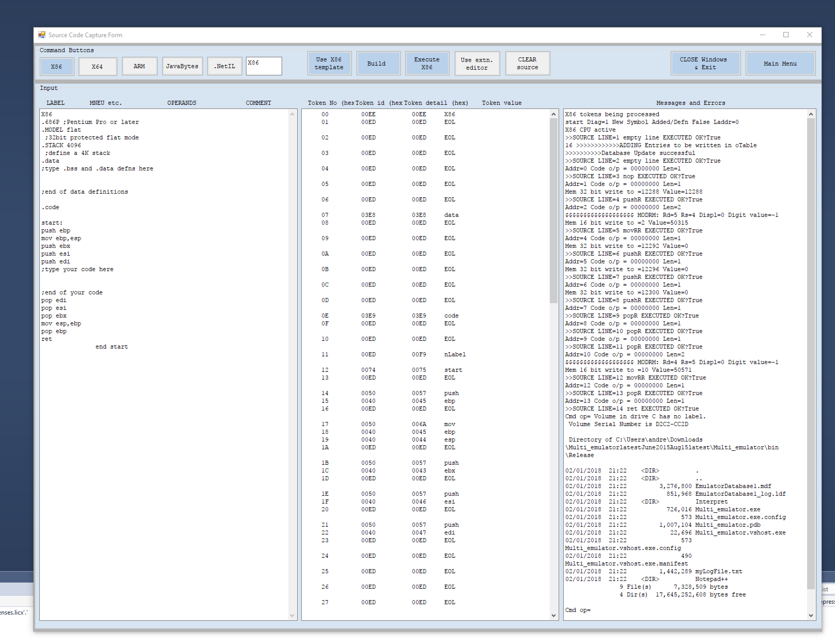Click the 'Messages and Errors' header
Viewport: 835px width, 644px height.
[691, 103]
